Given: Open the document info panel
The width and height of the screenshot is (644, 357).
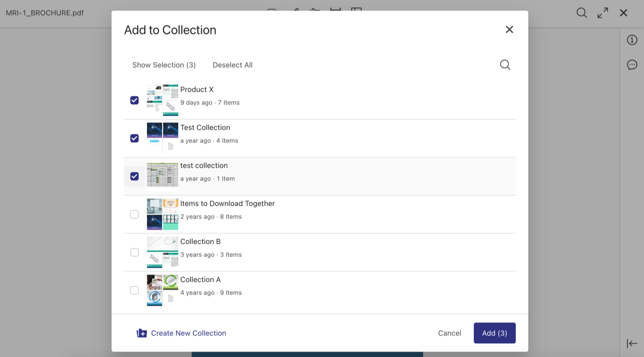Looking at the screenshot, I should point(632,40).
